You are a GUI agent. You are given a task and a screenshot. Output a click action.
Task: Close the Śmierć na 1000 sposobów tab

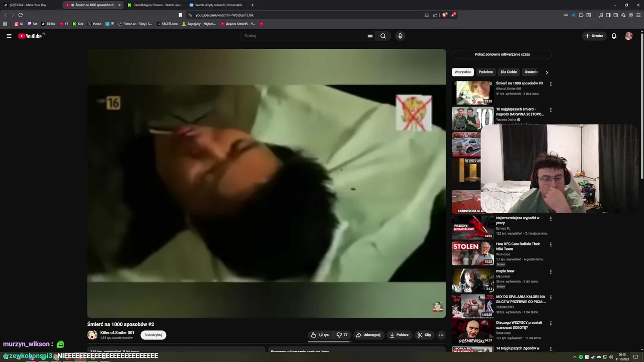tap(119, 5)
